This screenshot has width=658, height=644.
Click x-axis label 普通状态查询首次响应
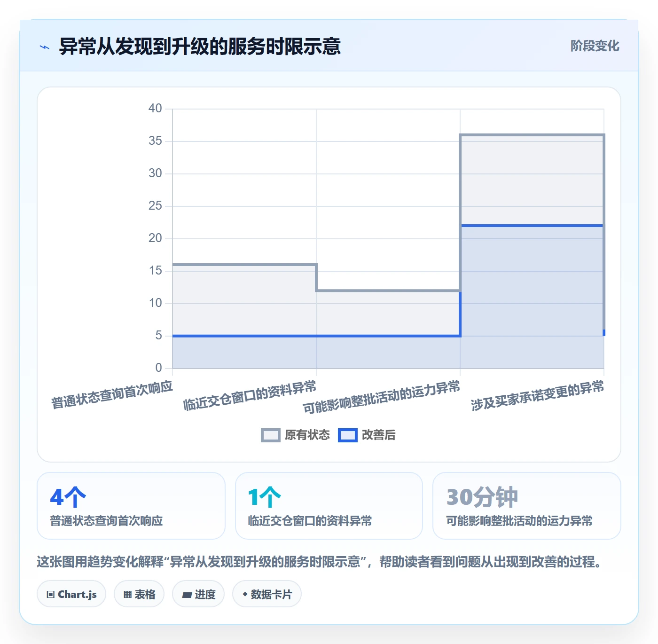pyautogui.click(x=112, y=395)
